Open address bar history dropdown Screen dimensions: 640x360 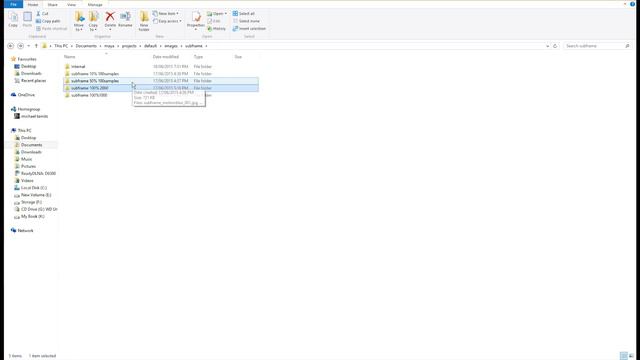coord(547,46)
